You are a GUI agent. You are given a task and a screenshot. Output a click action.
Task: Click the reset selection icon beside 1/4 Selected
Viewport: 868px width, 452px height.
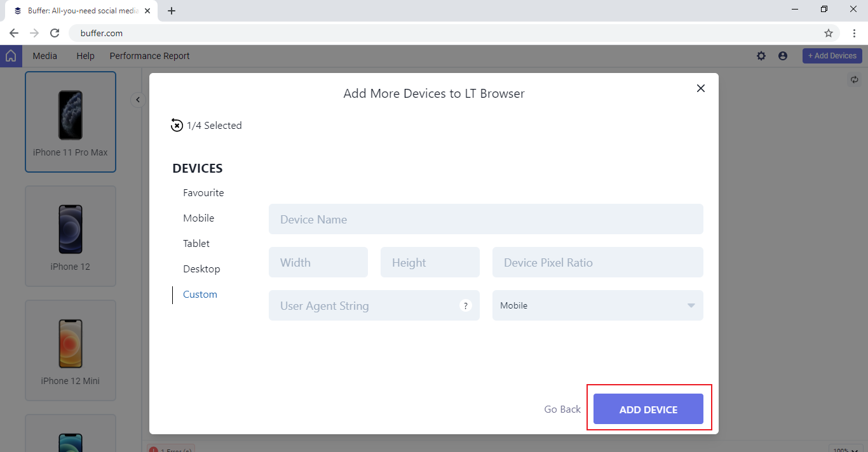(x=177, y=126)
